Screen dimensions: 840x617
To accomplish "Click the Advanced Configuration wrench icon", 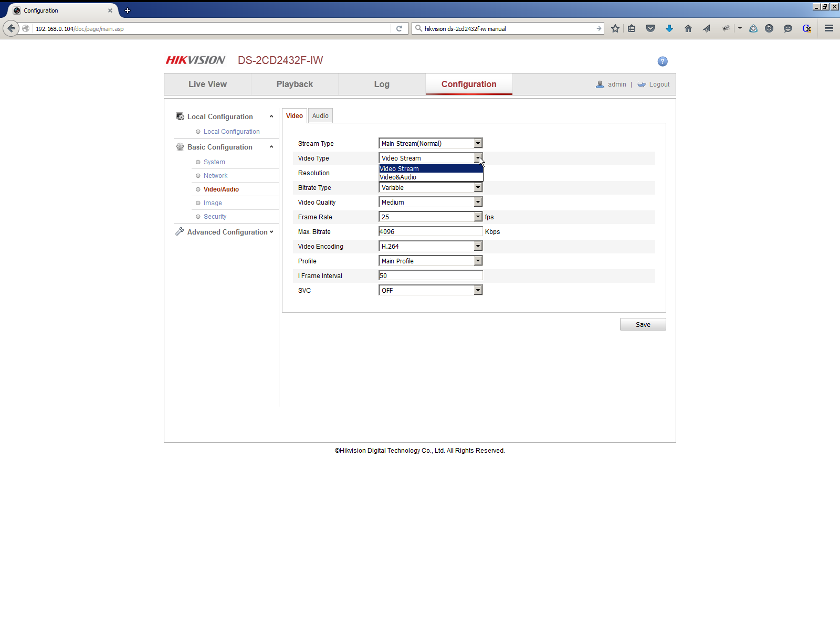I will pos(180,231).
